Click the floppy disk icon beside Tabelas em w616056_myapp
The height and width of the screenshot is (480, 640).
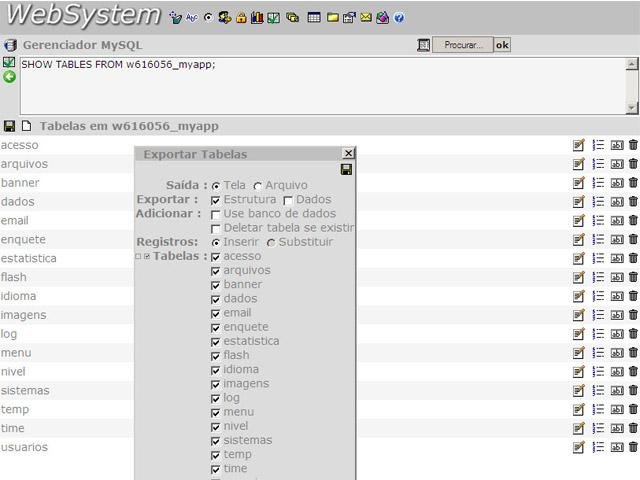[9, 126]
